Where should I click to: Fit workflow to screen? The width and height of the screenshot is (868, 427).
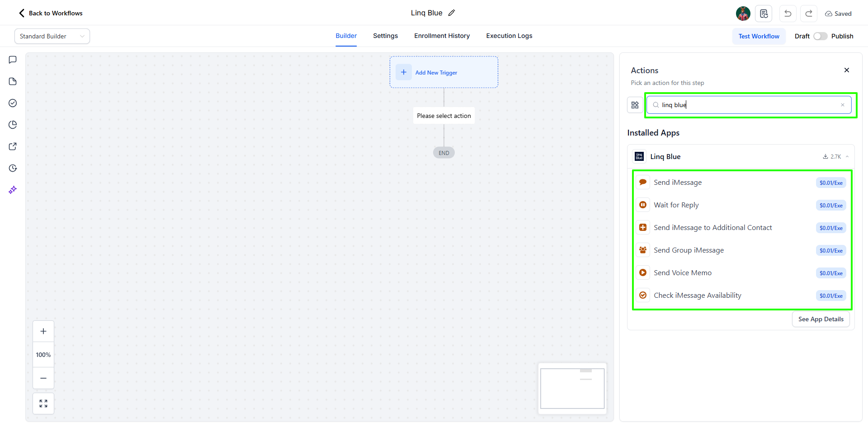pos(43,404)
